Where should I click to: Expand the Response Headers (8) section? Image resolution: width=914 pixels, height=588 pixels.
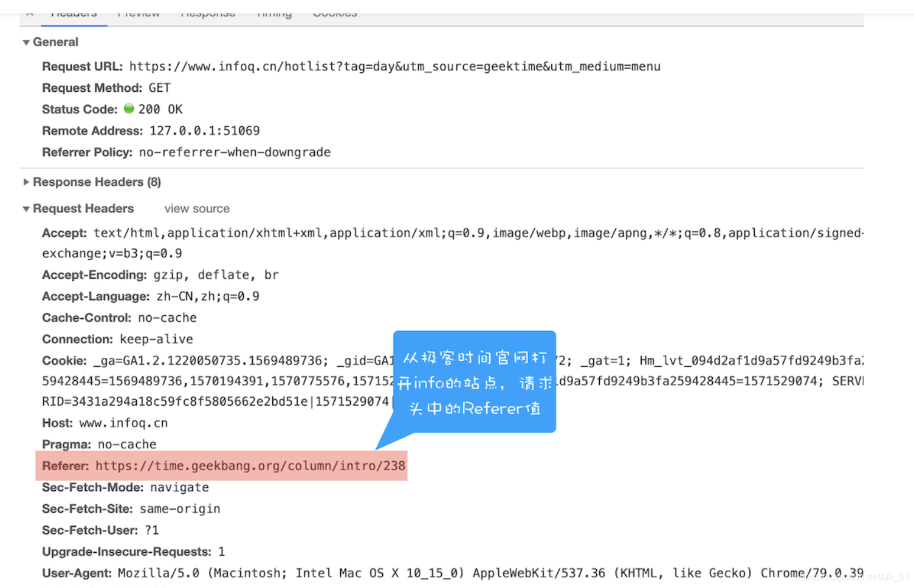coord(26,182)
